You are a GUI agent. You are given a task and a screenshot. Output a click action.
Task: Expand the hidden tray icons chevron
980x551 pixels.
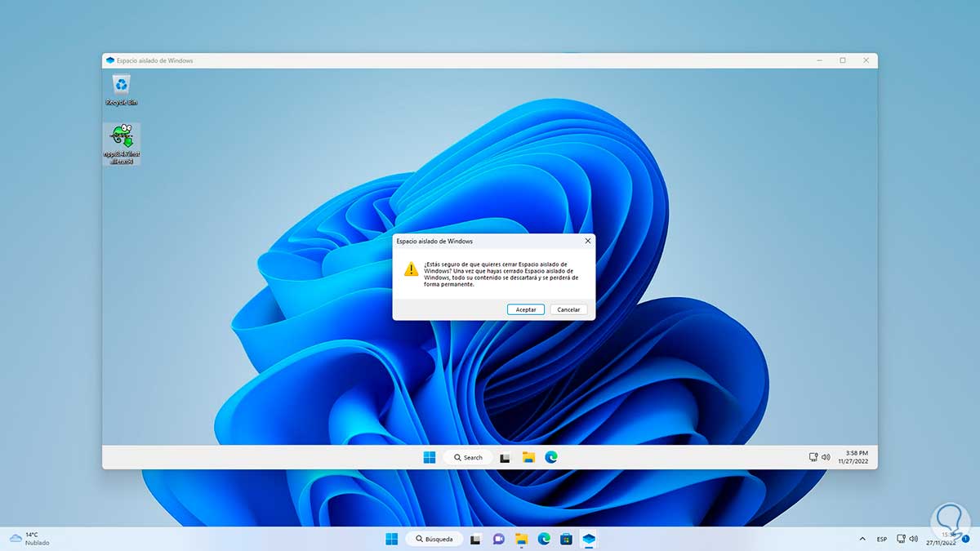click(x=863, y=539)
